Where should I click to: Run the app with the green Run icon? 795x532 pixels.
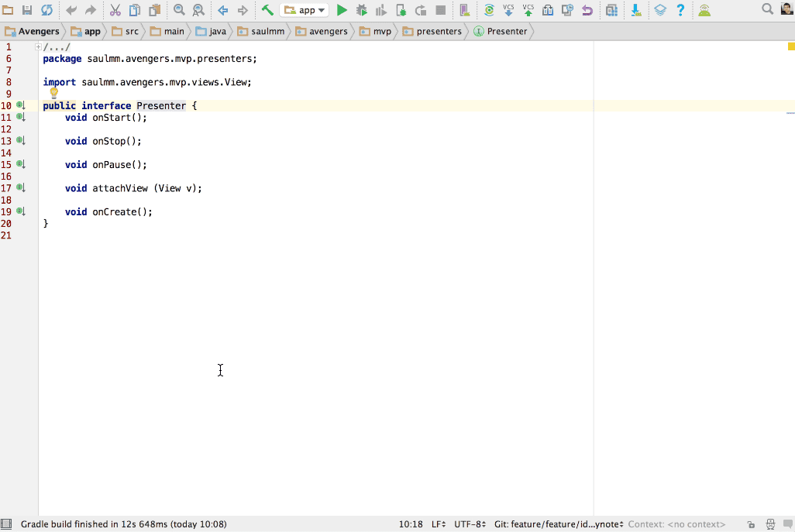(x=342, y=10)
